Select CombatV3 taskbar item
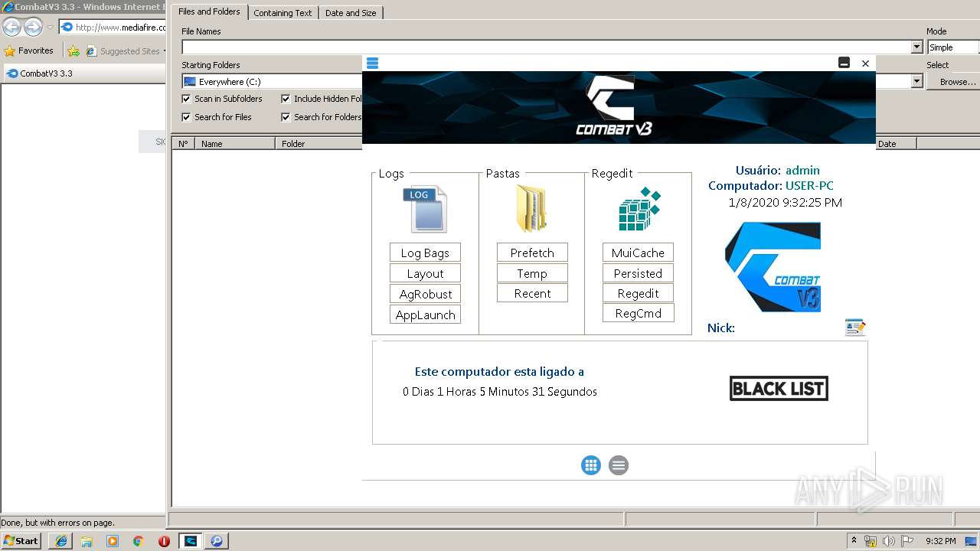980x551 pixels. (191, 541)
